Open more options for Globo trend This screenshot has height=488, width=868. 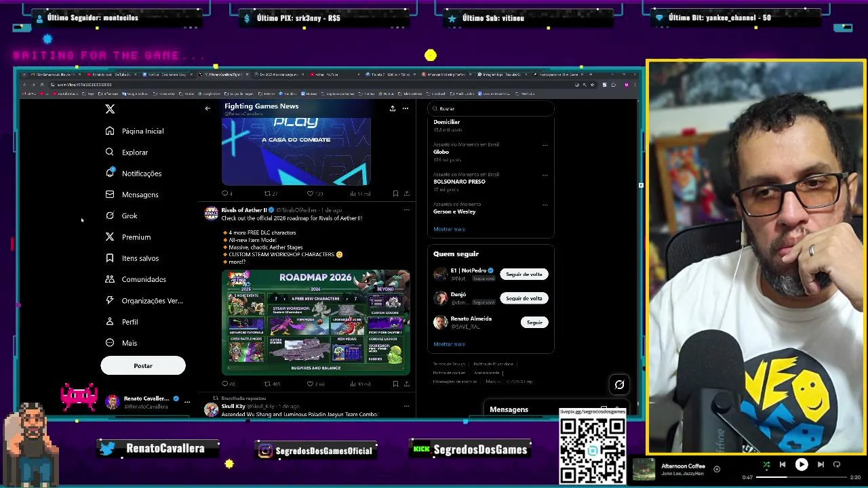pos(545,145)
